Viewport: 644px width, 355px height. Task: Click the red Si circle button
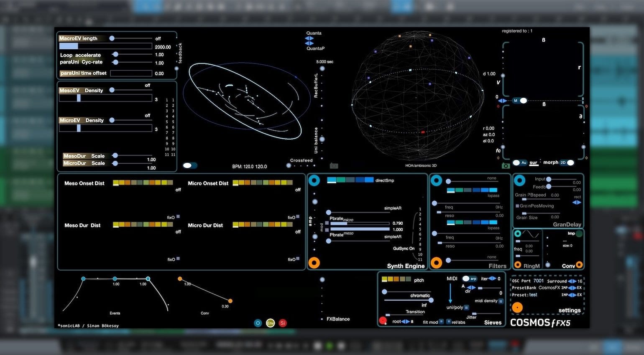pos(283,323)
